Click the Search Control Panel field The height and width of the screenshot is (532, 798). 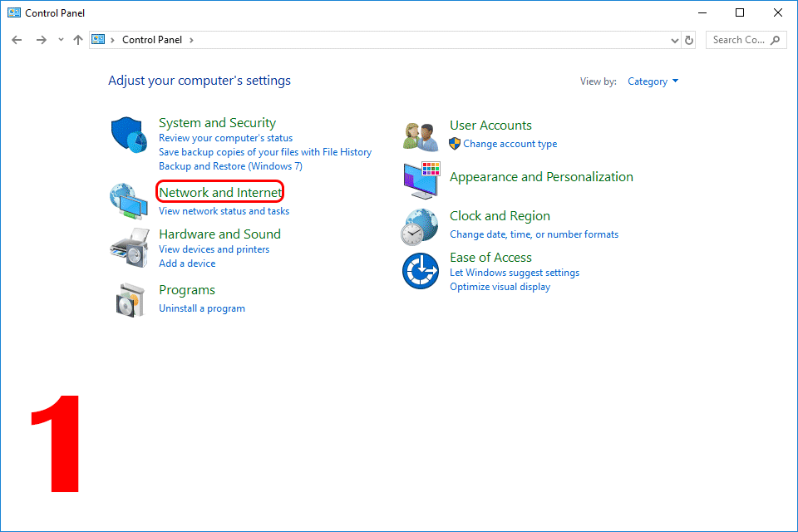pyautogui.click(x=746, y=40)
